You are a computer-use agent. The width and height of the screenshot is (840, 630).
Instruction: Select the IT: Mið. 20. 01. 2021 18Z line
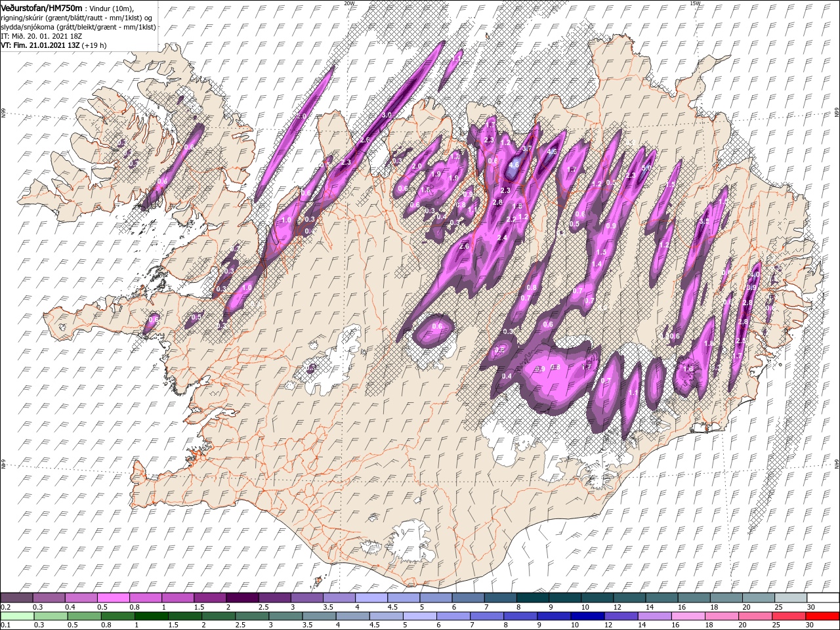coord(42,35)
